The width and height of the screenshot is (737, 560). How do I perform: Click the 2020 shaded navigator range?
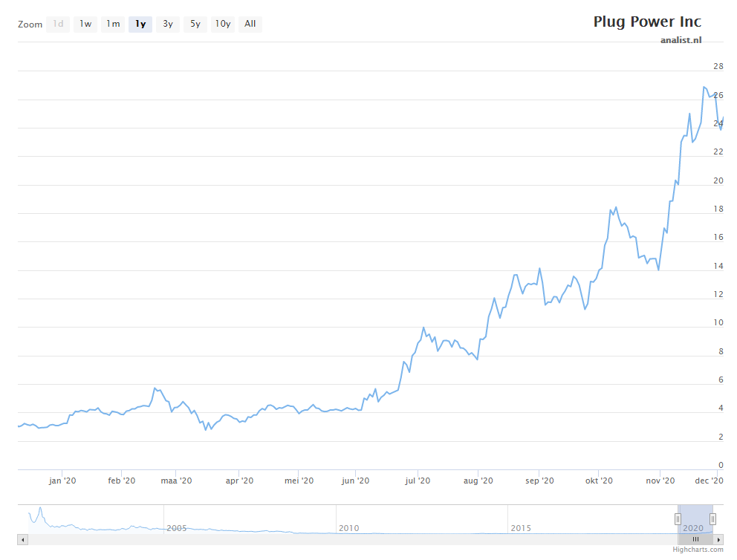click(695, 519)
